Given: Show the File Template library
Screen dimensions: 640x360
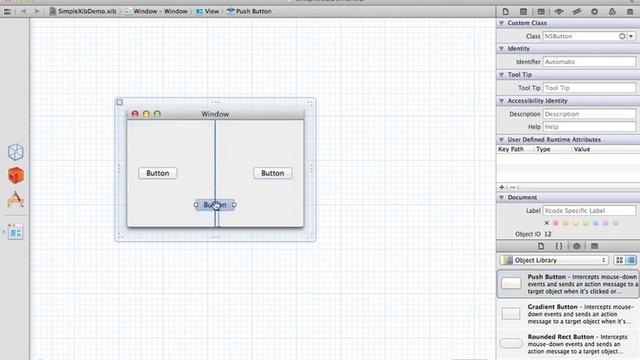Looking at the screenshot, I should (x=541, y=246).
